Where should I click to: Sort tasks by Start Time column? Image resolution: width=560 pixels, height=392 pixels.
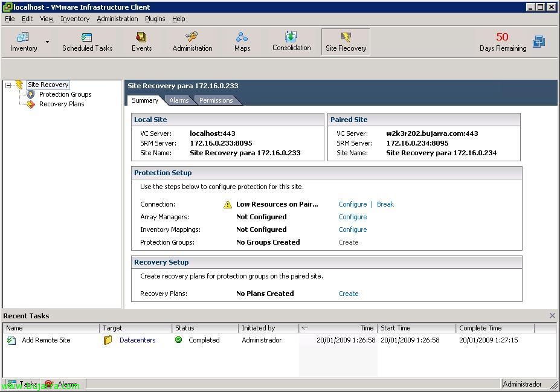pos(416,328)
